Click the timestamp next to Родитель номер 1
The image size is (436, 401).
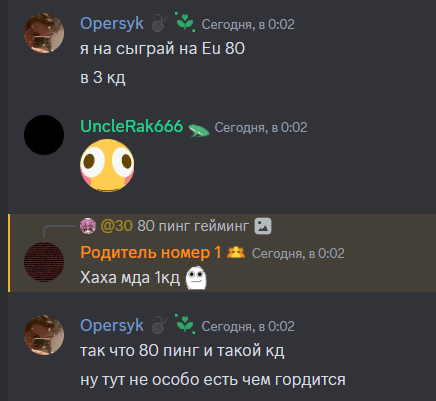point(298,253)
